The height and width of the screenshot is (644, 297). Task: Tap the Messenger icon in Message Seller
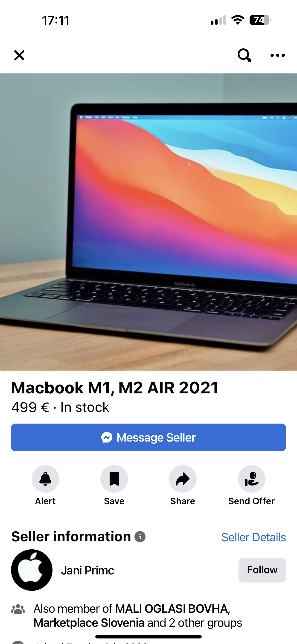coord(107,437)
